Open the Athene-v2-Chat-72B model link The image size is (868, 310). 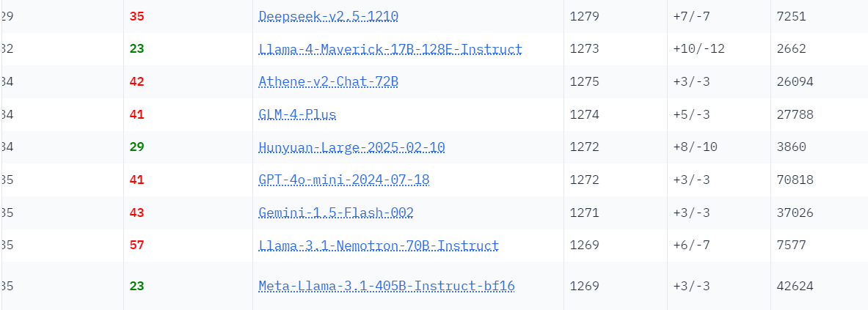328,82
